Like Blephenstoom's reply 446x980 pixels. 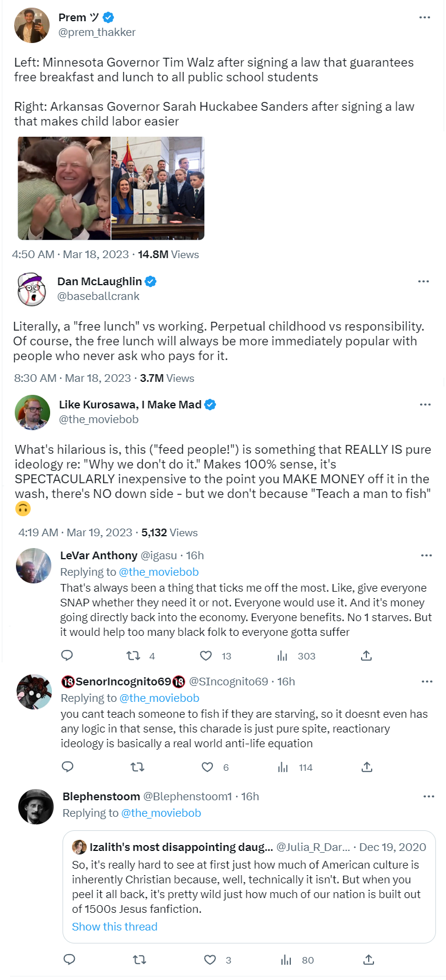coord(210,959)
